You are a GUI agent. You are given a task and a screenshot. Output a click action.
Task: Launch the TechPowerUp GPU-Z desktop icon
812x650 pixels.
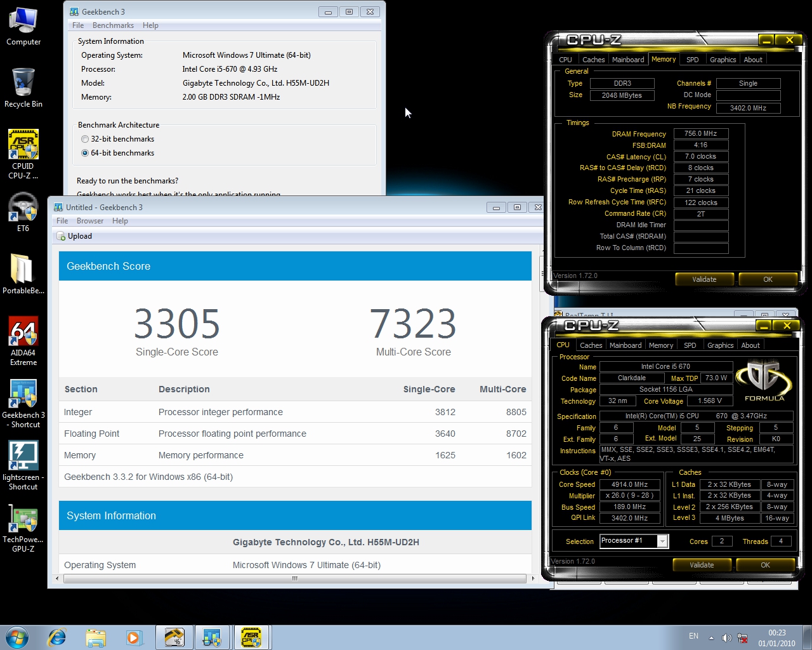[x=23, y=527]
